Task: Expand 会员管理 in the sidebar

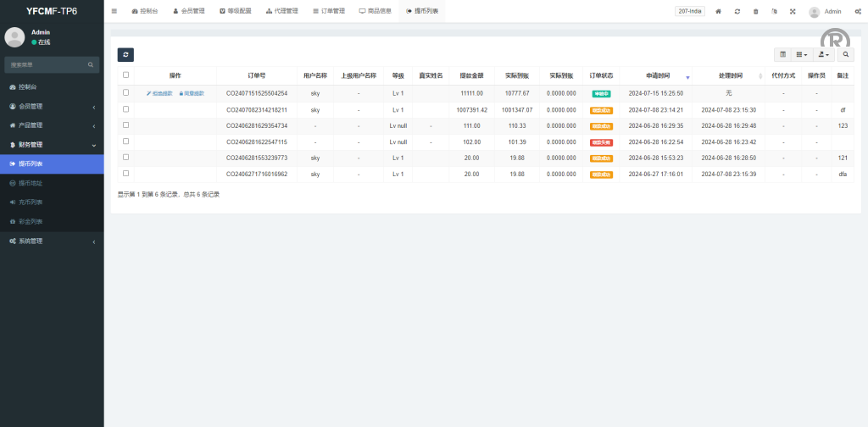Action: click(52, 106)
